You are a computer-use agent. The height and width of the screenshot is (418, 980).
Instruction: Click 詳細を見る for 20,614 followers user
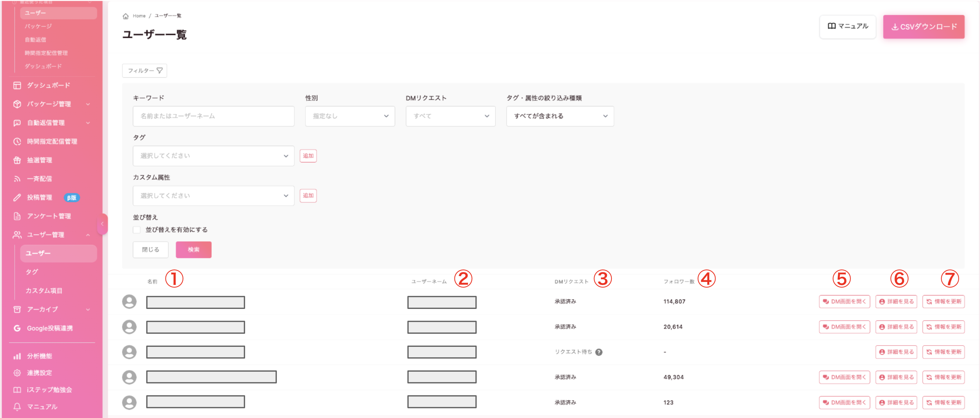(896, 327)
